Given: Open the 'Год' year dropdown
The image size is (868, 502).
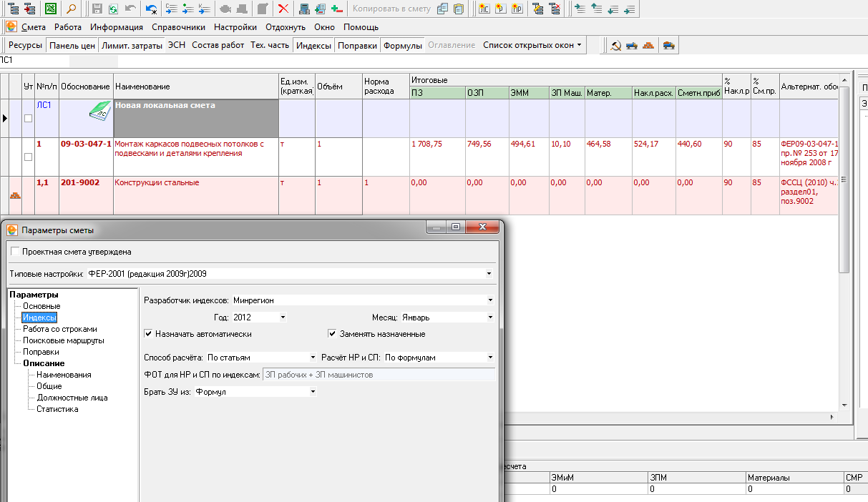Looking at the screenshot, I should pyautogui.click(x=283, y=318).
